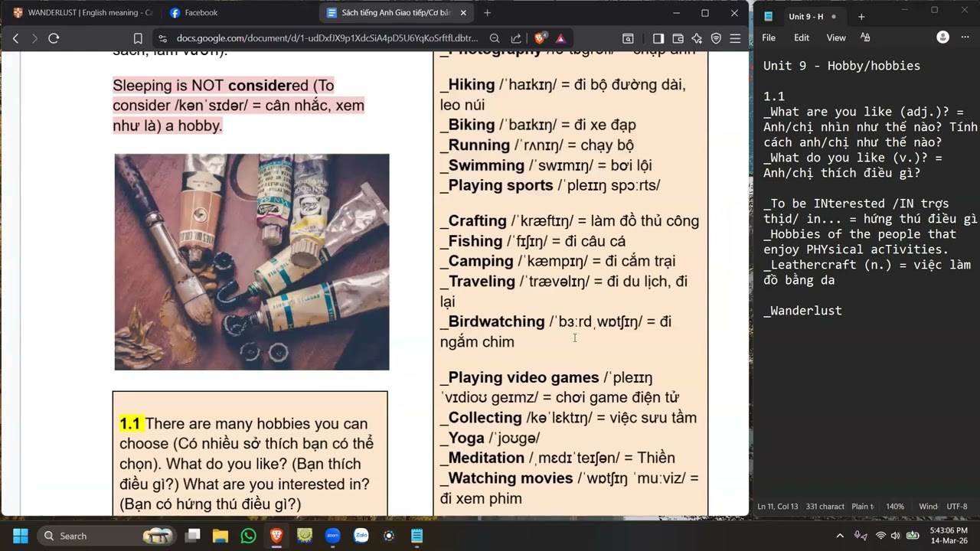Open Notepad Edit menu
This screenshot has width=980, height=551.
pos(802,37)
